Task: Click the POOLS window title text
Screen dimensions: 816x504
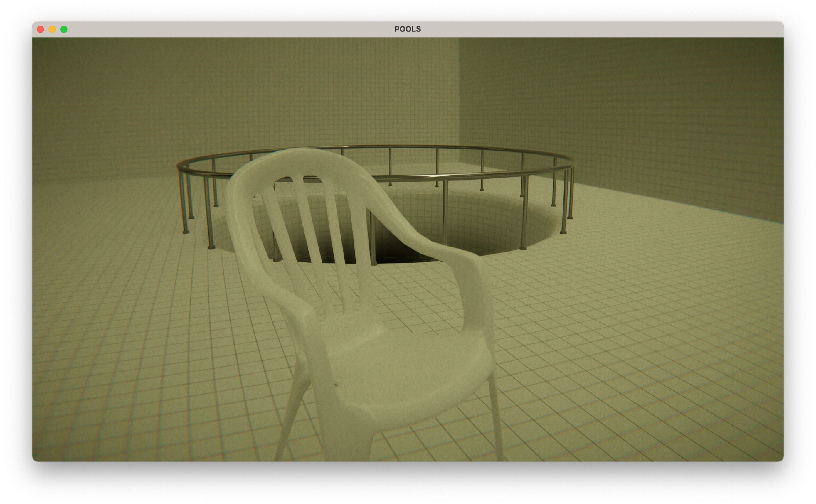Action: (408, 29)
